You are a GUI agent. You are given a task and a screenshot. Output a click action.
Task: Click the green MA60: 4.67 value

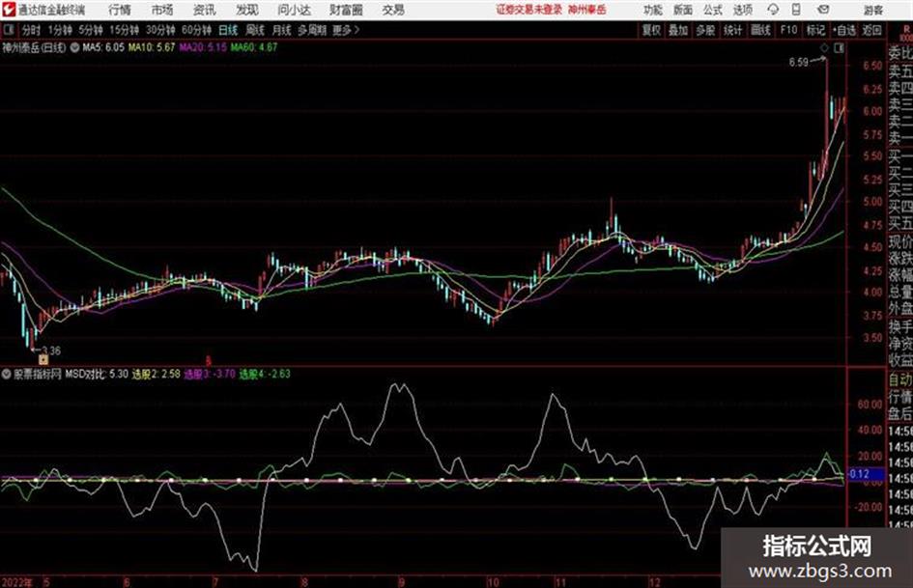(x=254, y=47)
